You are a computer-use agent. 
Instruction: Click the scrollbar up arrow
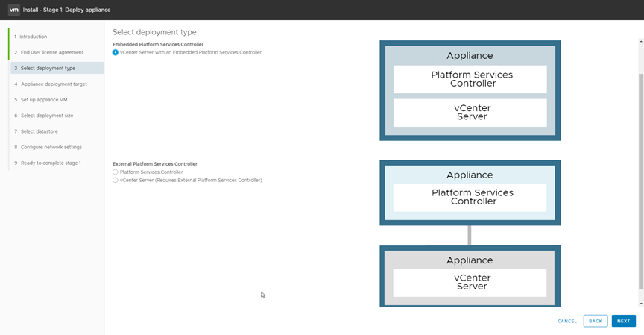641,42
